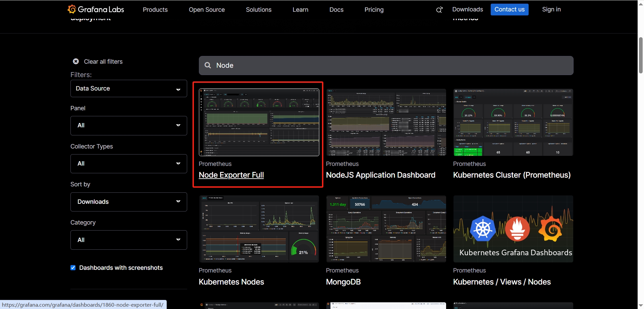Open the MongoDB dashboard thumbnail
The image size is (644, 309).
click(386, 229)
